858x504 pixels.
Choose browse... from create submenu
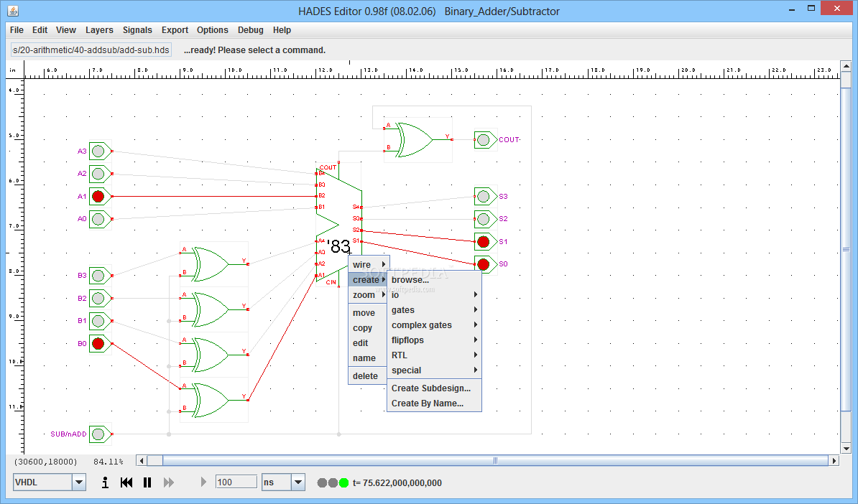[x=434, y=280]
